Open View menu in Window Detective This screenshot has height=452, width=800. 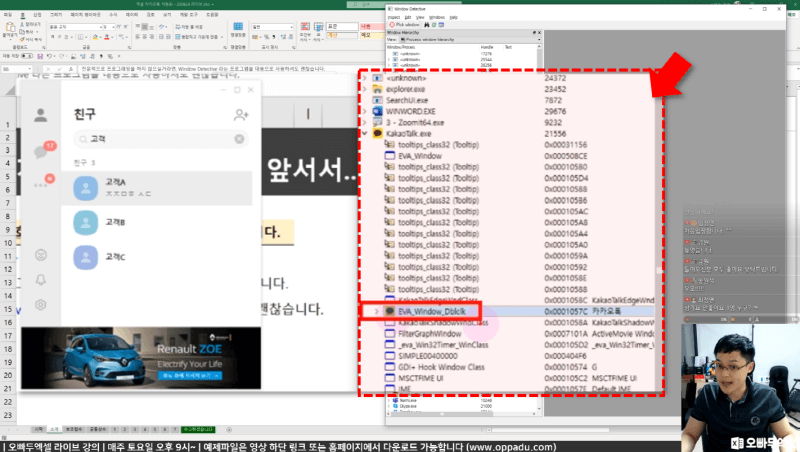point(420,17)
